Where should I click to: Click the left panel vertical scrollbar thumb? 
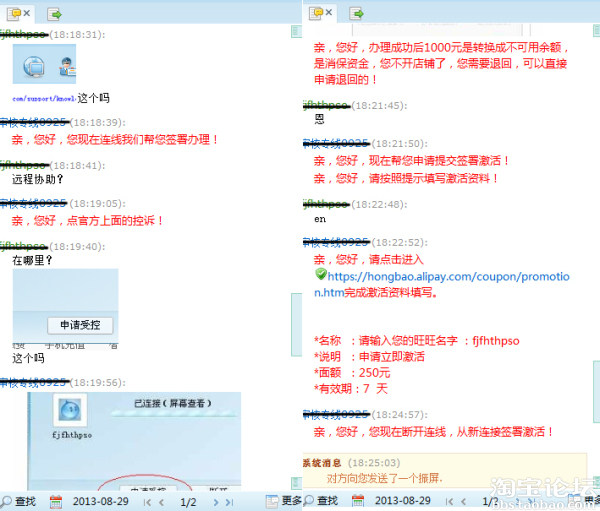(297, 325)
